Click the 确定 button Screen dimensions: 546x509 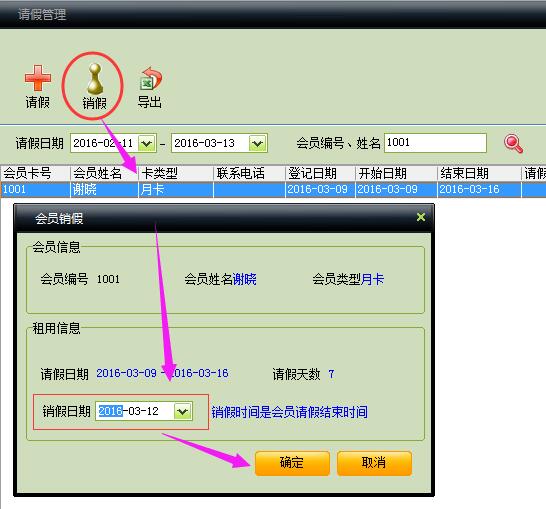[x=292, y=463]
